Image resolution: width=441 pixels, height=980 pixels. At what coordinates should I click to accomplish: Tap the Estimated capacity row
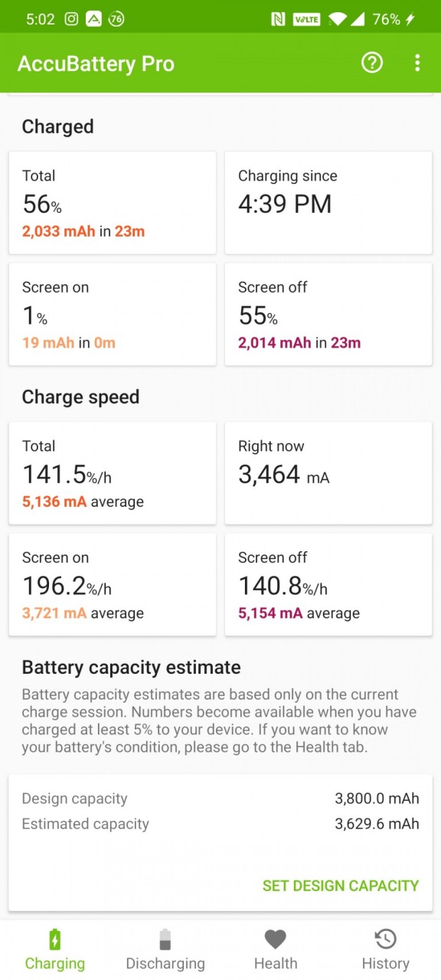pos(220,824)
